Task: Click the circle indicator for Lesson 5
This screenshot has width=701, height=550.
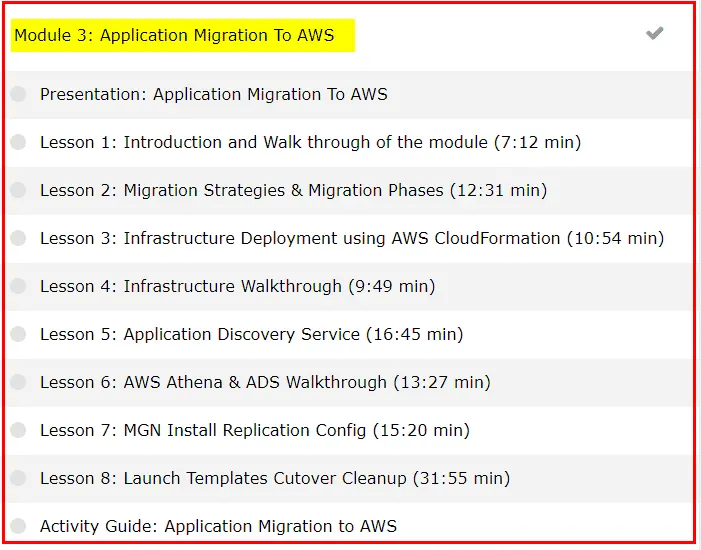Action: (18, 334)
